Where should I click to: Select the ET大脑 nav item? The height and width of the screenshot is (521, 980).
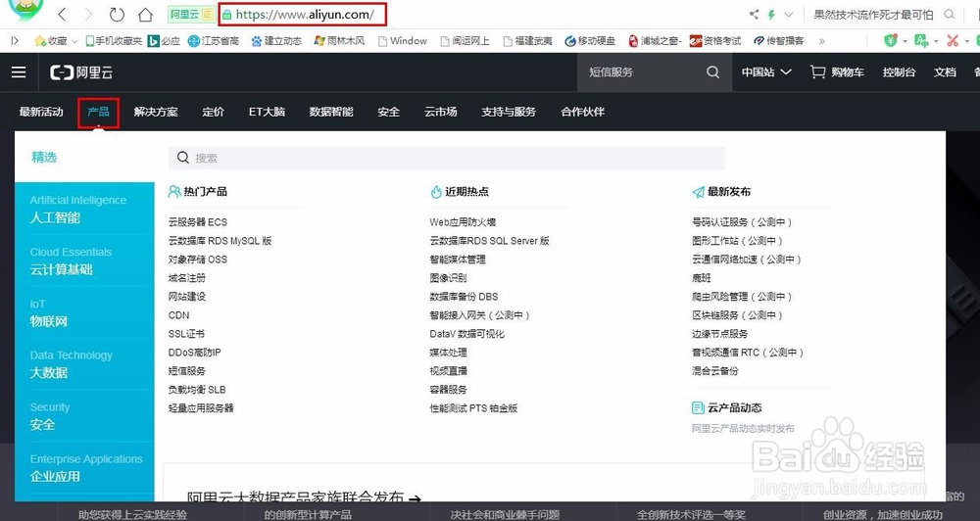coord(267,112)
